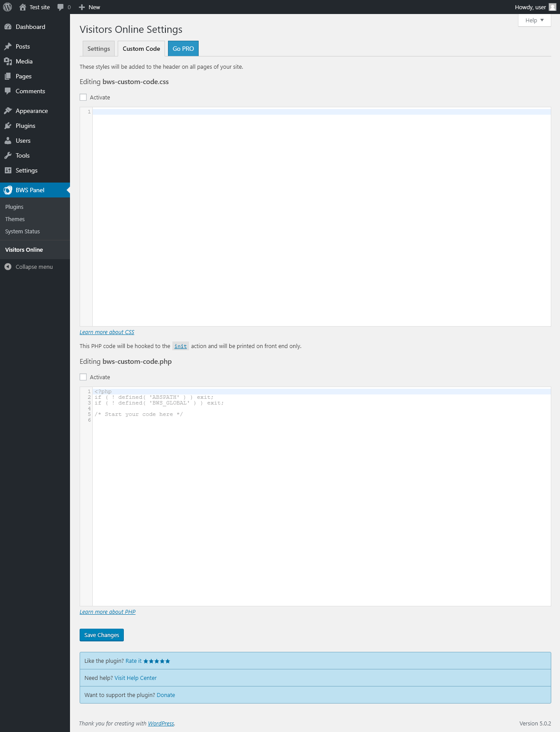The height and width of the screenshot is (732, 560).
Task: Click the Pages icon in sidebar
Action: click(x=8, y=76)
